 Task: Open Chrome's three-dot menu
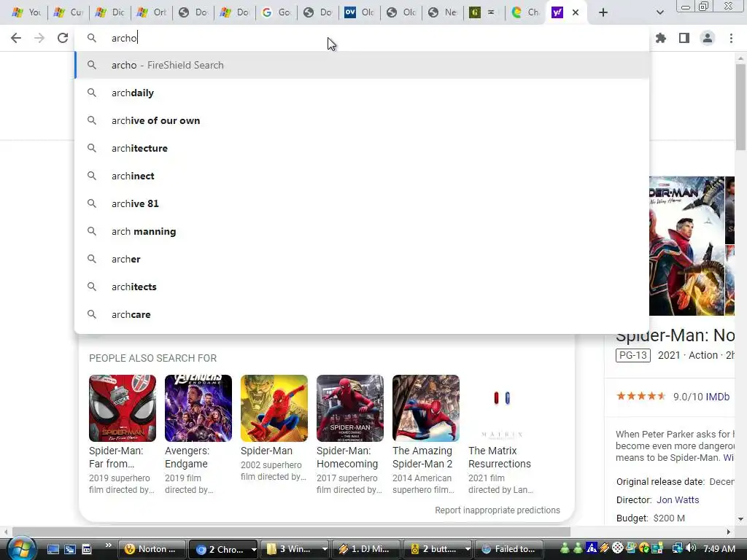point(731,38)
